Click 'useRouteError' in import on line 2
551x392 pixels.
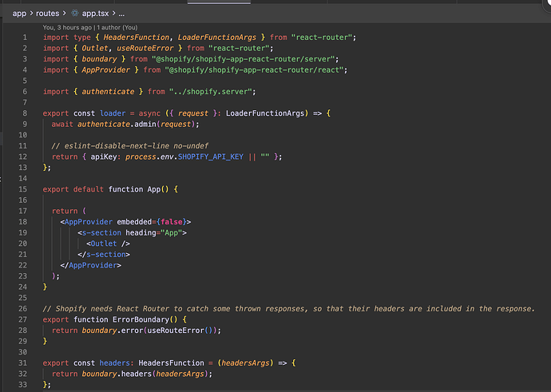[145, 48]
